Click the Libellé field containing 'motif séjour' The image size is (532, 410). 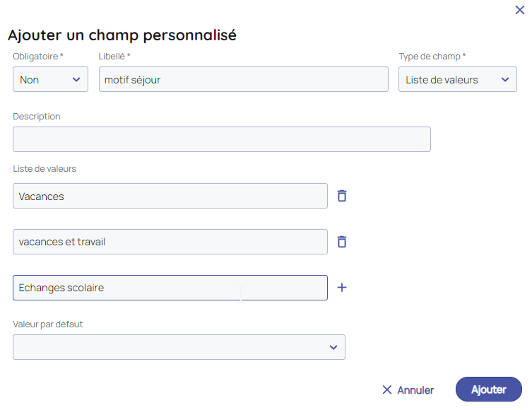[x=243, y=79]
